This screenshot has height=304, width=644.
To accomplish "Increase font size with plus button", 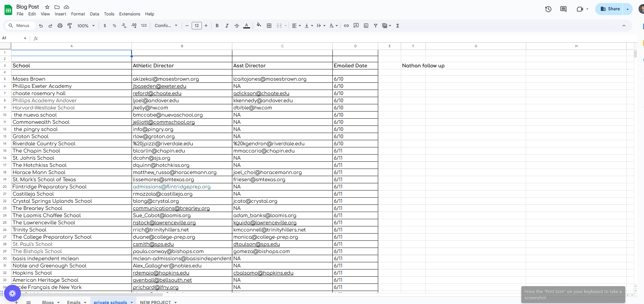I will [206, 26].
